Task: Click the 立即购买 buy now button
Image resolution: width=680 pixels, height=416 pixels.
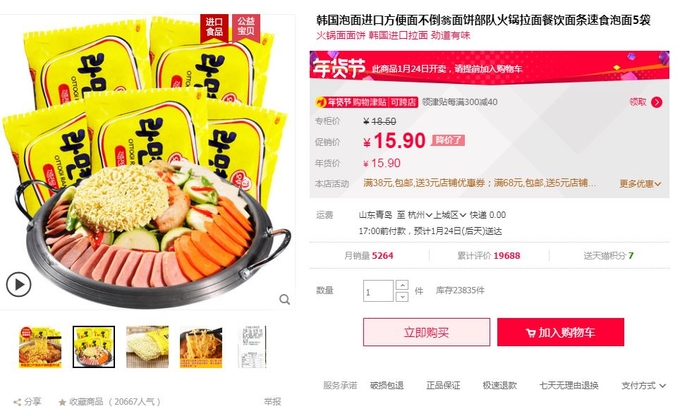Action: 426,332
